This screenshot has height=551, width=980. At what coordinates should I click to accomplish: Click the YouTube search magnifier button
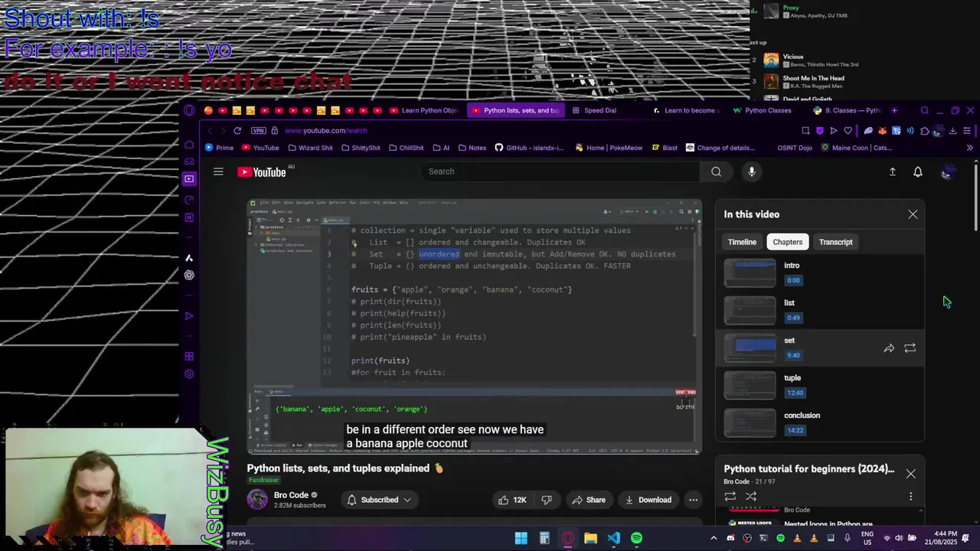pyautogui.click(x=716, y=171)
